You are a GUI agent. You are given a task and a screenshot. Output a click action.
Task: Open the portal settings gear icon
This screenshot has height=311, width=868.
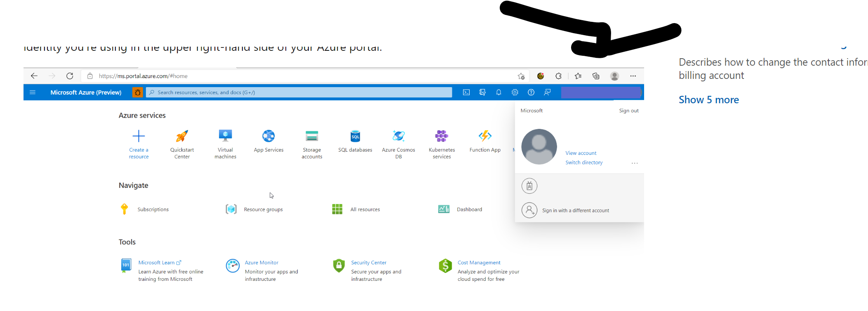[515, 93]
